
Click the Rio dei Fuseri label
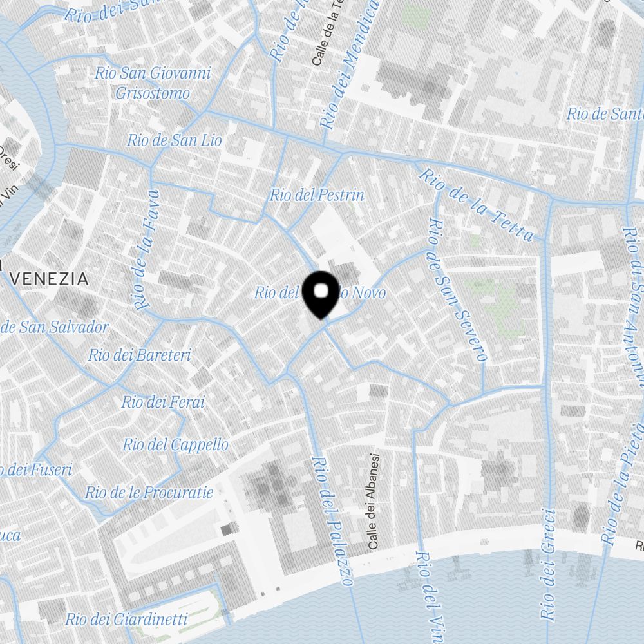tap(36, 469)
